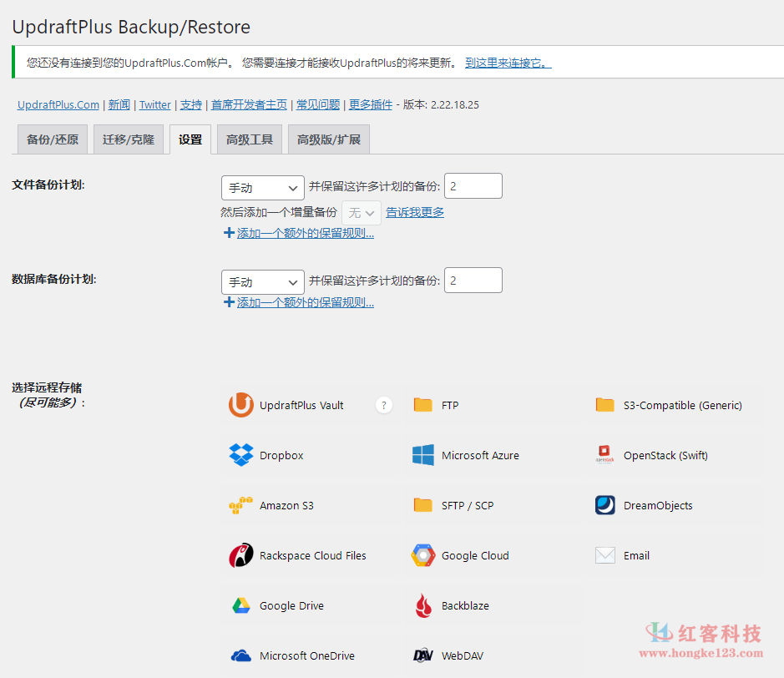Click the DreamObjects label
The height and width of the screenshot is (678, 784).
click(x=658, y=506)
